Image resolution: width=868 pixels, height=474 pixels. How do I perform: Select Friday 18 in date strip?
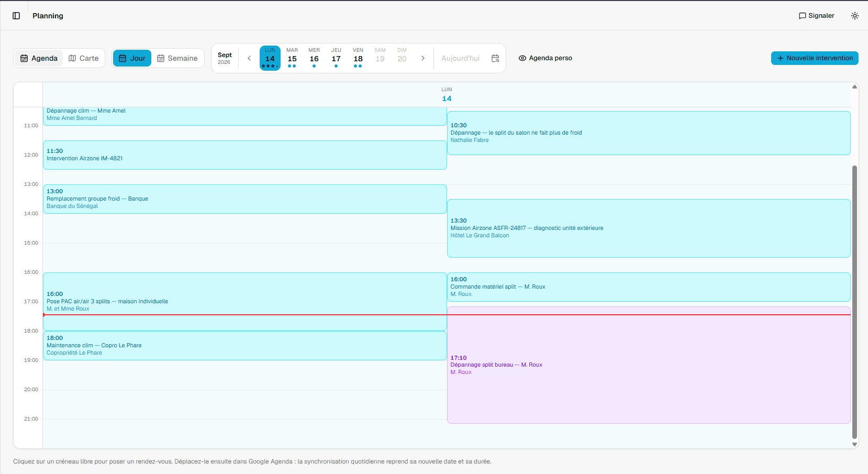(x=358, y=58)
